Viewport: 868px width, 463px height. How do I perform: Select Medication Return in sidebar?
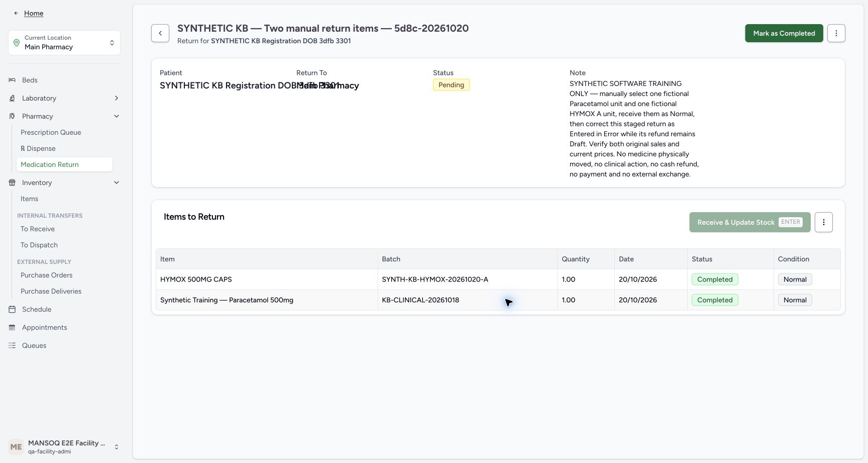coord(64,164)
